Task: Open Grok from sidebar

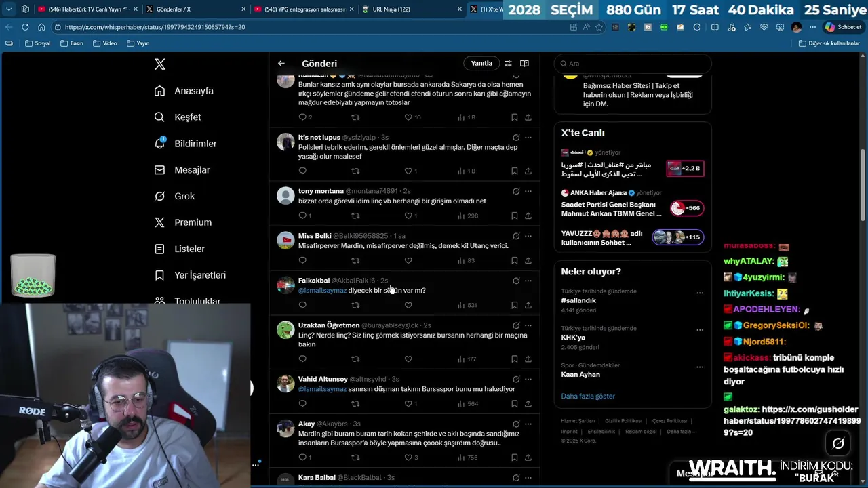Action: point(174,196)
